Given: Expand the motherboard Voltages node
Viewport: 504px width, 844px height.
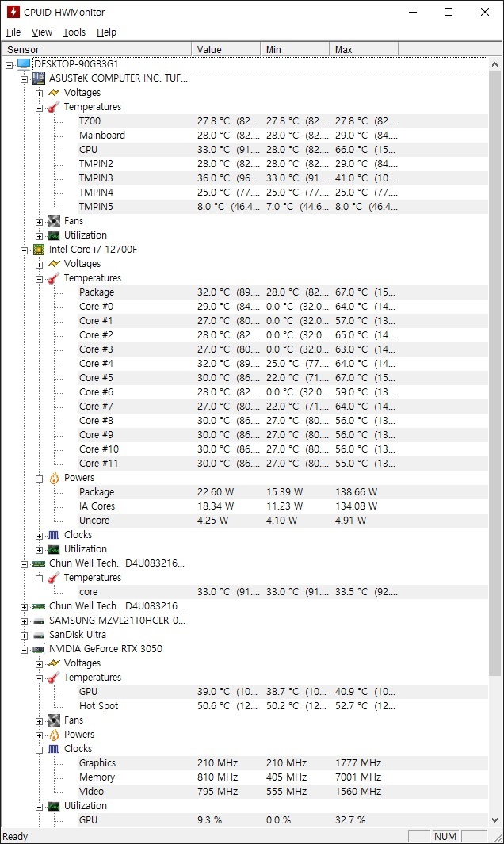Looking at the screenshot, I should pos(40,94).
